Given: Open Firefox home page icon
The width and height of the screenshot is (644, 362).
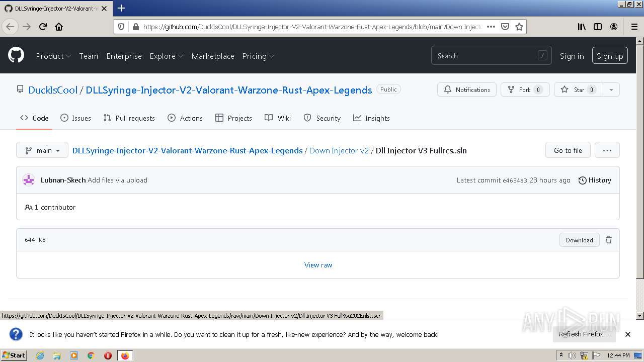Looking at the screenshot, I should click(x=59, y=27).
